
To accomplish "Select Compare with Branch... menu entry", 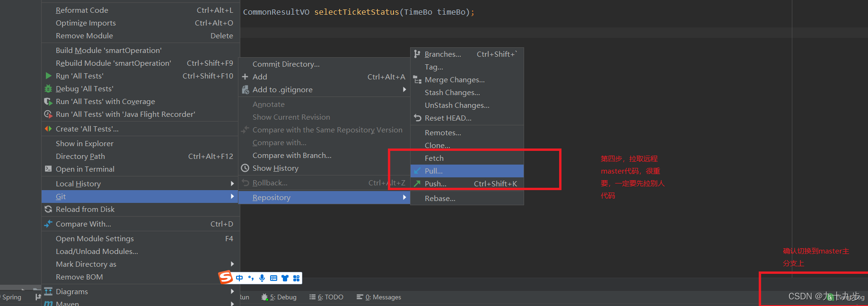I will coord(324,155).
